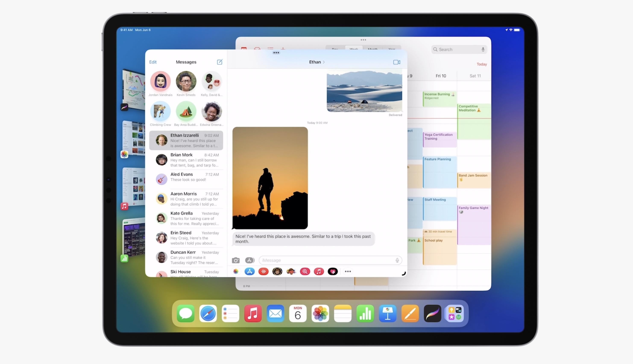Select pinned Kevin Smeds conversation
Image resolution: width=633 pixels, height=364 pixels.
coord(186,82)
